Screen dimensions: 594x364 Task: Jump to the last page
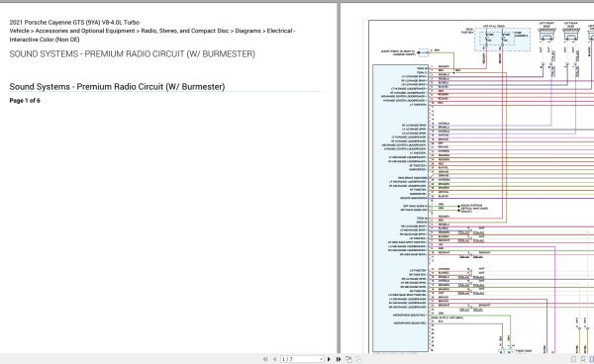point(339,359)
